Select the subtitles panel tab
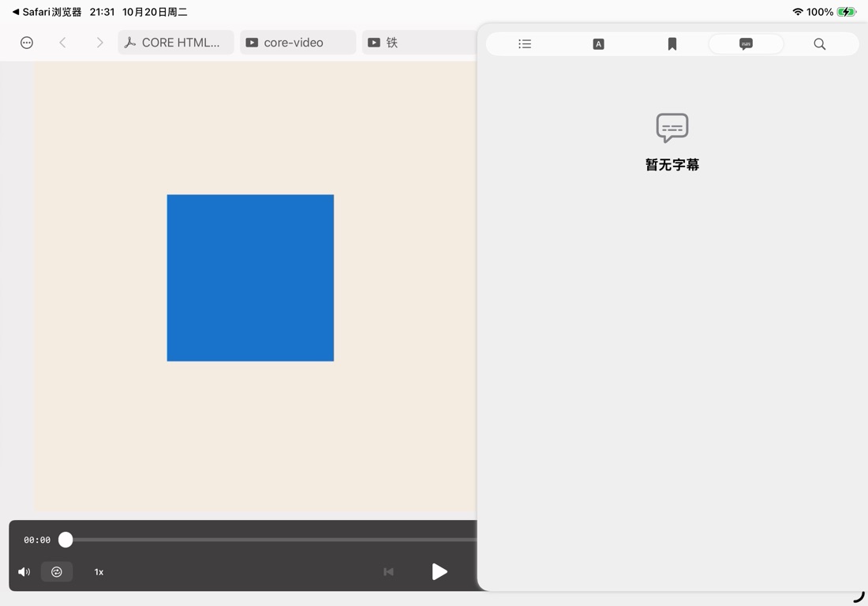Image resolution: width=868 pixels, height=606 pixels. pos(746,43)
